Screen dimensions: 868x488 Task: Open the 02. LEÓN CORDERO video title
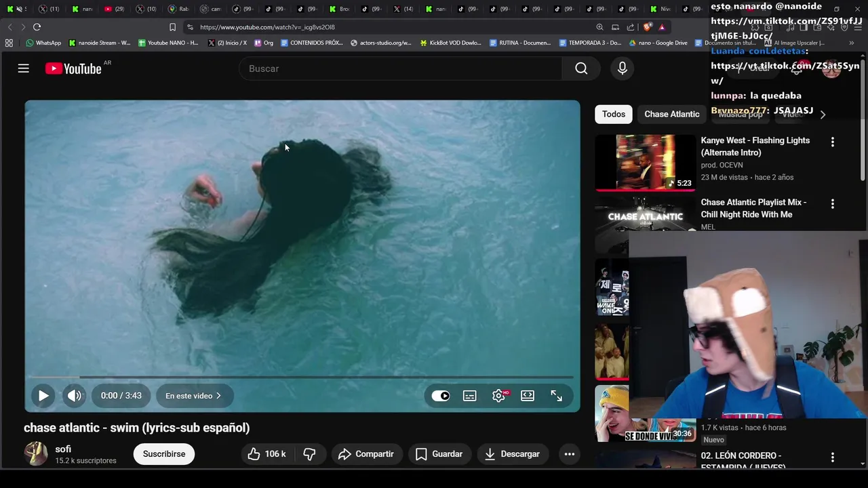[x=743, y=461]
